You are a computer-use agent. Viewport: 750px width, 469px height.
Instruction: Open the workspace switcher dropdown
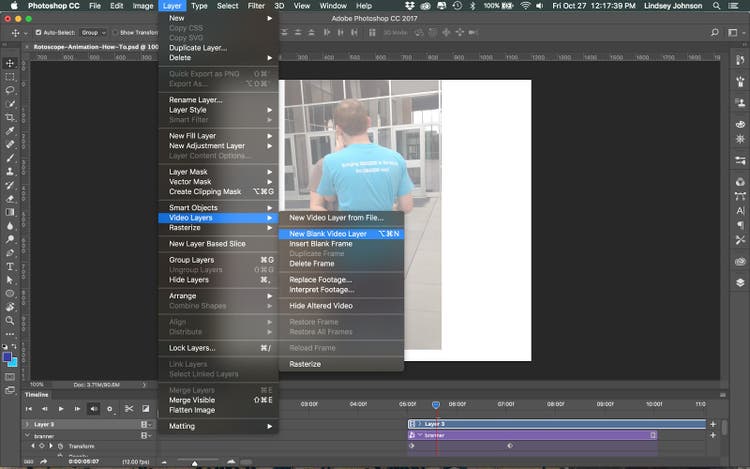735,33
